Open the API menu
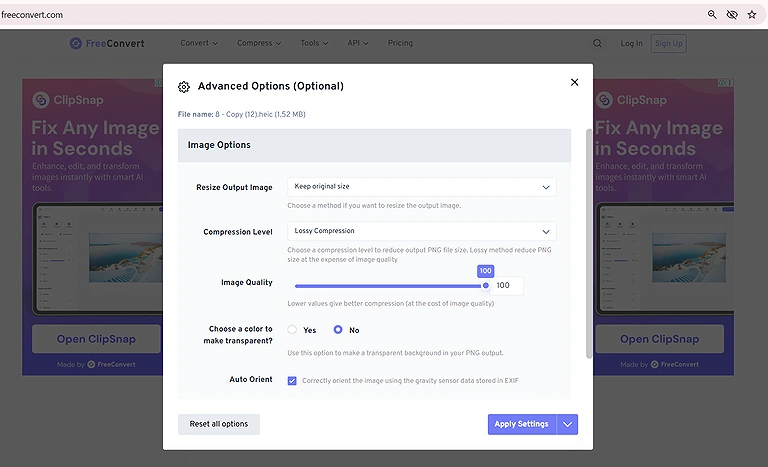The height and width of the screenshot is (467, 768). point(358,43)
